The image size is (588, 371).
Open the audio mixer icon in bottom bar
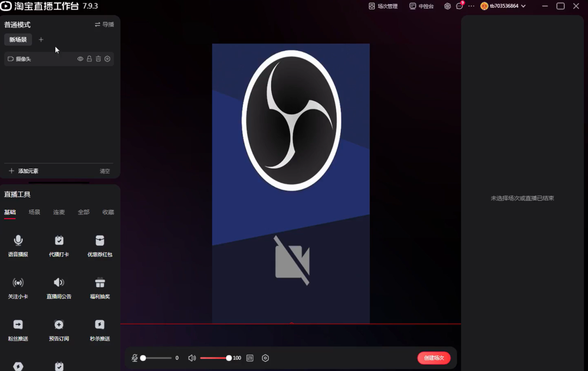[x=250, y=358]
